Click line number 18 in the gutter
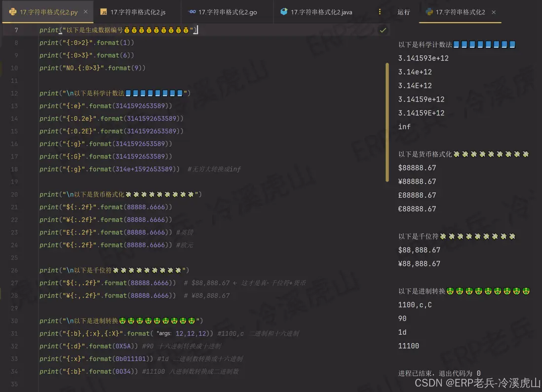Screen dimensions: 542x392 click(14, 169)
